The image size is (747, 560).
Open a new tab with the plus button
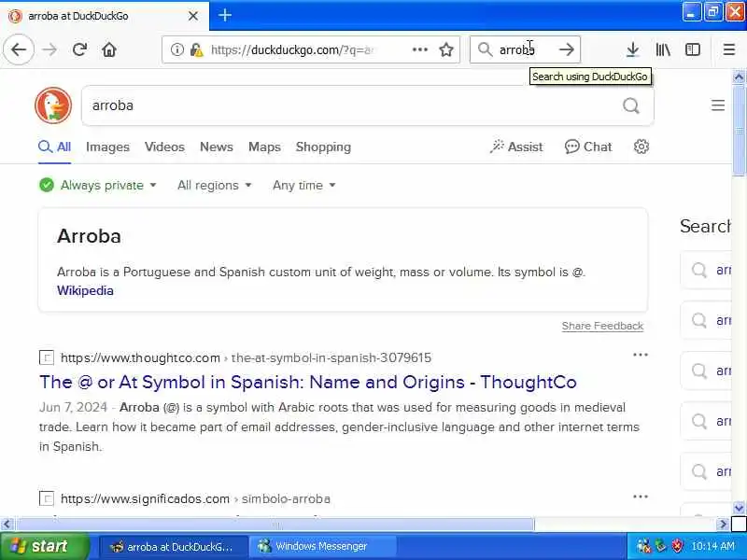[x=225, y=15]
